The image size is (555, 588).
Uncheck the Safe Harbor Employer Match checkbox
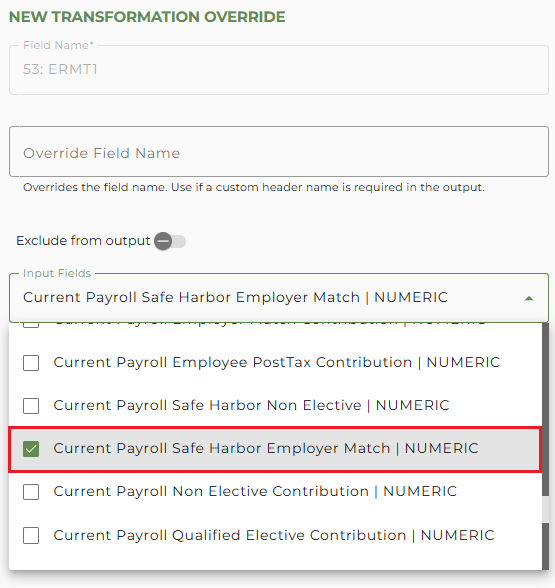point(31,449)
